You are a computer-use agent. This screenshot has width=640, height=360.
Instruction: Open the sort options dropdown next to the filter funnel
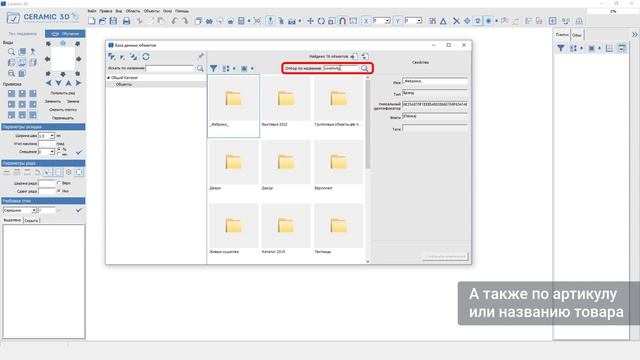point(234,69)
